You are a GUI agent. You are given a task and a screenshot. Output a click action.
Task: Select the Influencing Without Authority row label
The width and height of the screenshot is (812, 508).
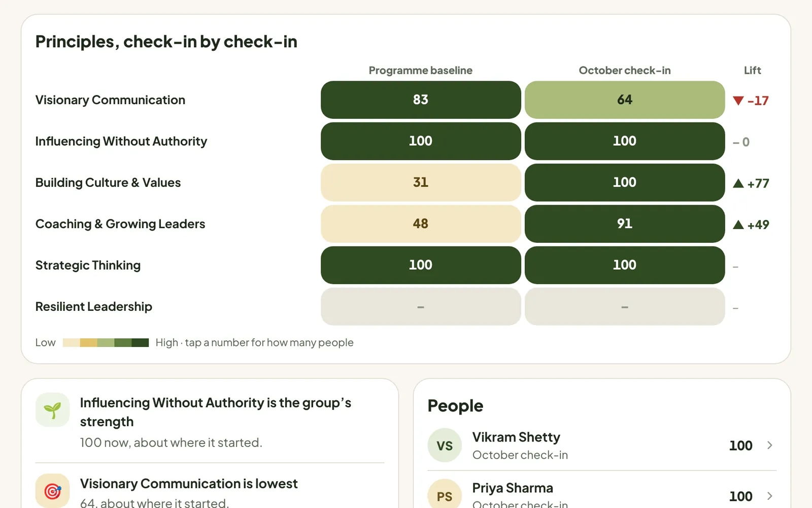[x=121, y=141]
